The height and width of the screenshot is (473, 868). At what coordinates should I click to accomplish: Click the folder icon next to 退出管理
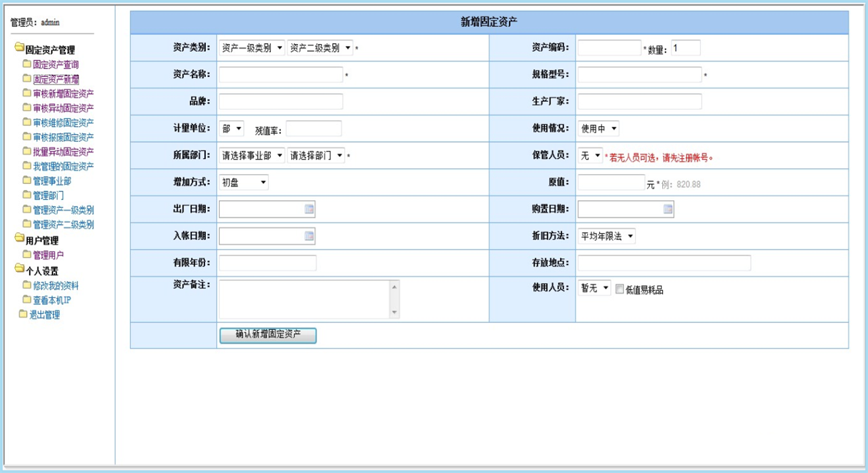(23, 314)
